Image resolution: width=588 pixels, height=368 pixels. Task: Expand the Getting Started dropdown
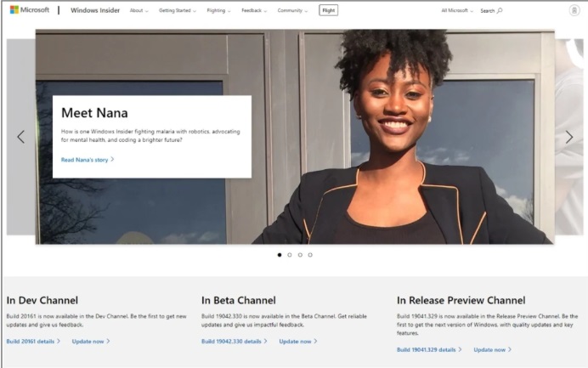pos(177,11)
